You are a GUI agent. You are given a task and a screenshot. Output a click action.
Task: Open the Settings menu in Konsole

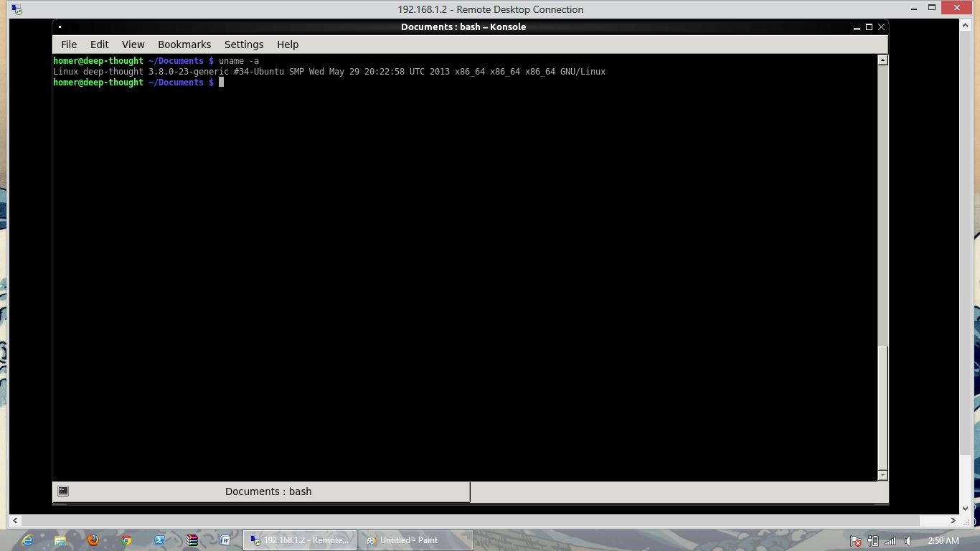pos(244,44)
